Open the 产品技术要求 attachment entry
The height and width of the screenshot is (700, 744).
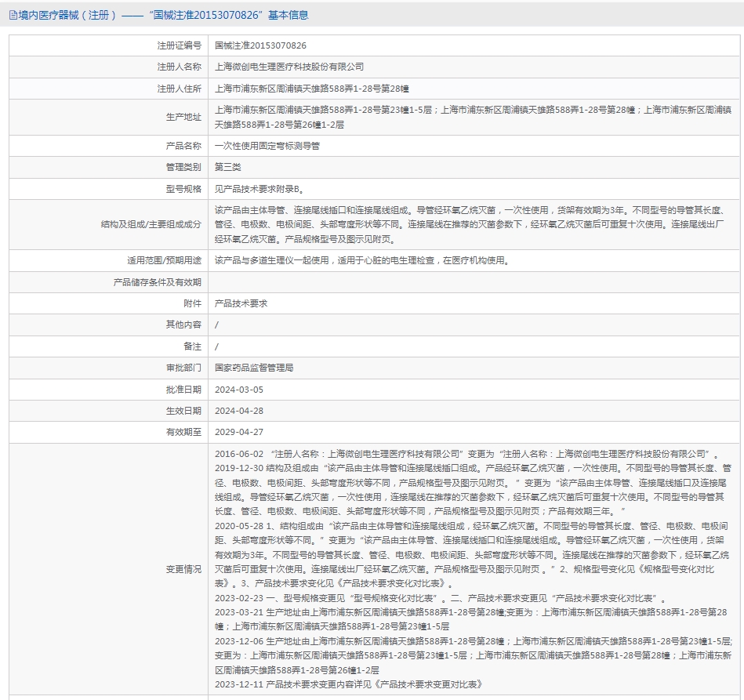[x=241, y=303]
